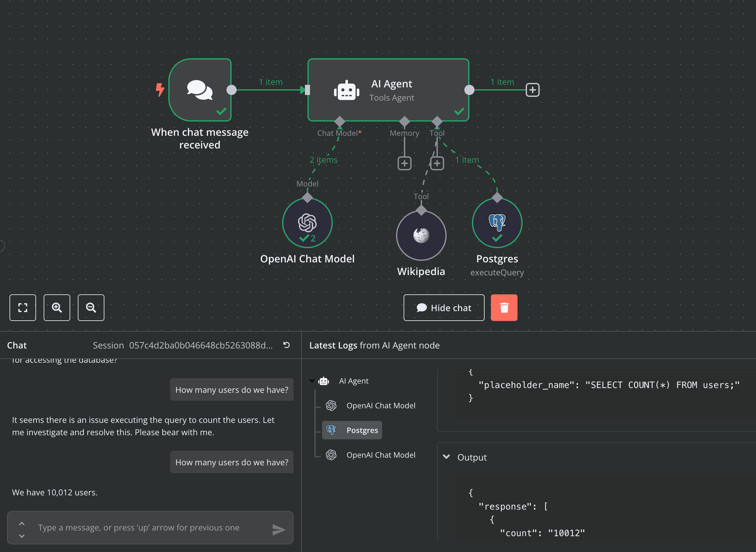Add another Tool sub-node
The height and width of the screenshot is (552, 756).
point(437,163)
